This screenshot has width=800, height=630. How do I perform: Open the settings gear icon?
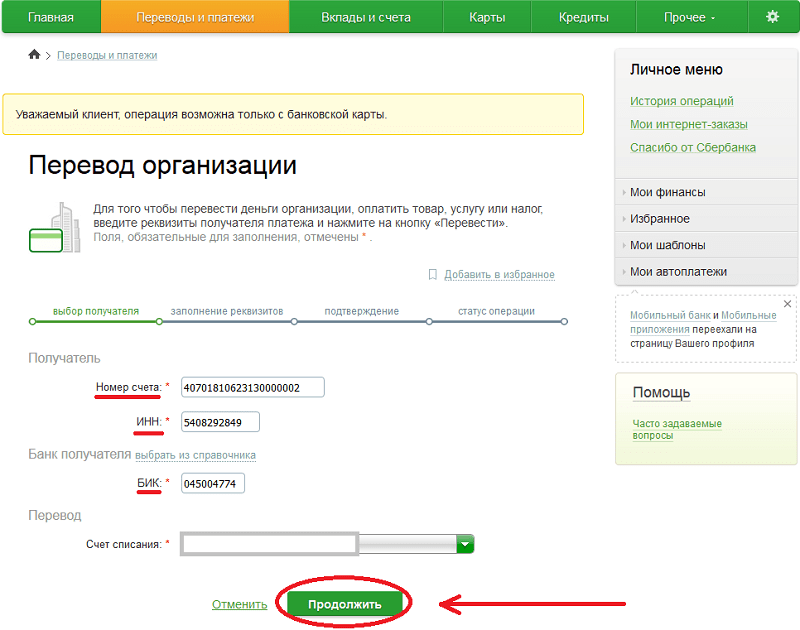point(772,17)
